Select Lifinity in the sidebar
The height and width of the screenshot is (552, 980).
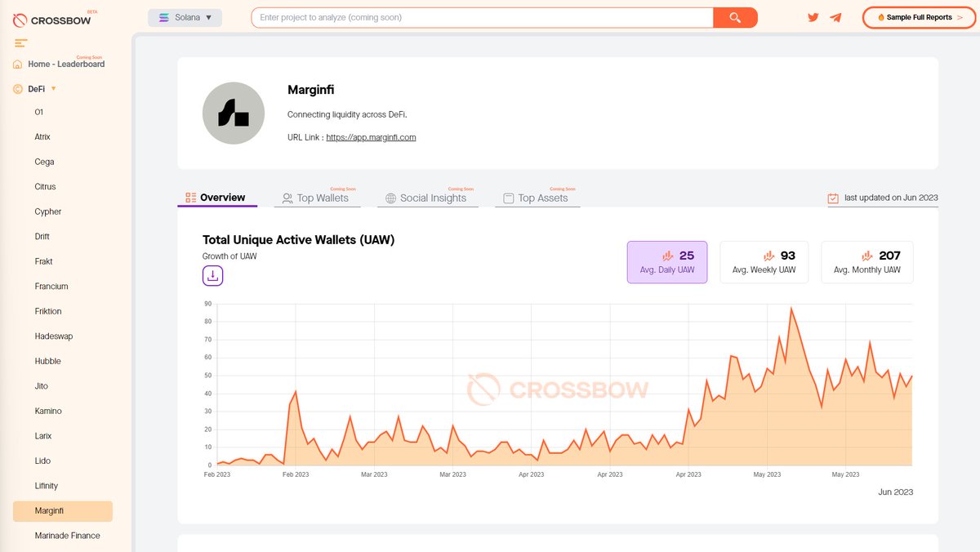coord(47,486)
